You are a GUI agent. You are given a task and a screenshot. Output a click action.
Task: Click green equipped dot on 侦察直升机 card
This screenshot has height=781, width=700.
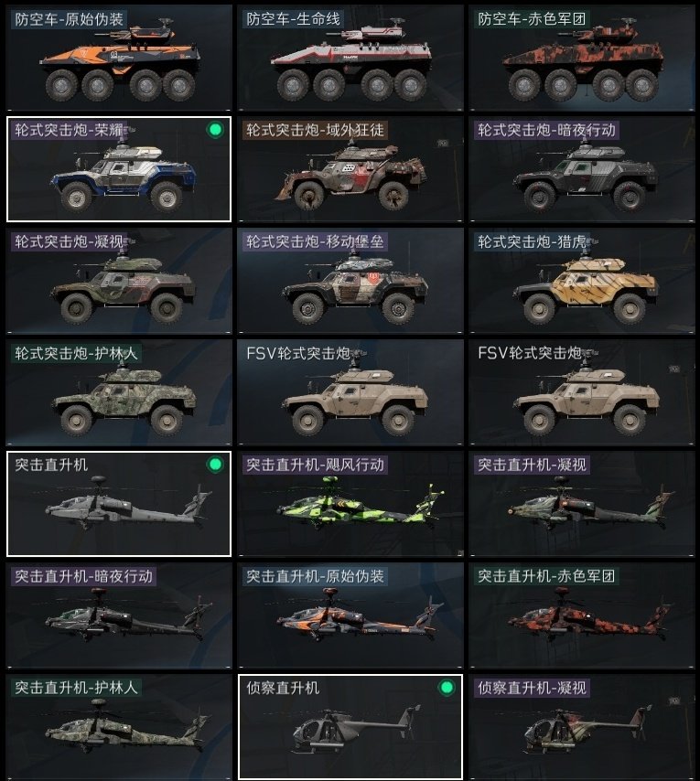click(x=447, y=688)
